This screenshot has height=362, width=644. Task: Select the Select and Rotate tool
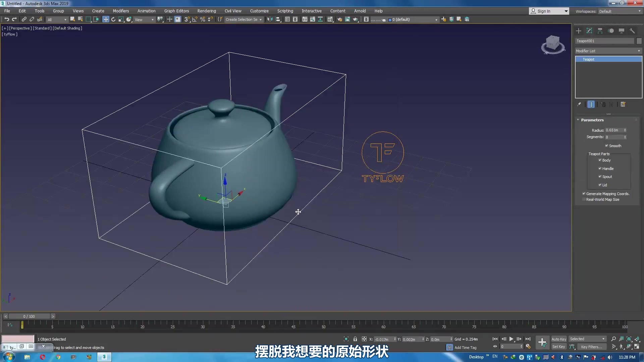(x=113, y=19)
